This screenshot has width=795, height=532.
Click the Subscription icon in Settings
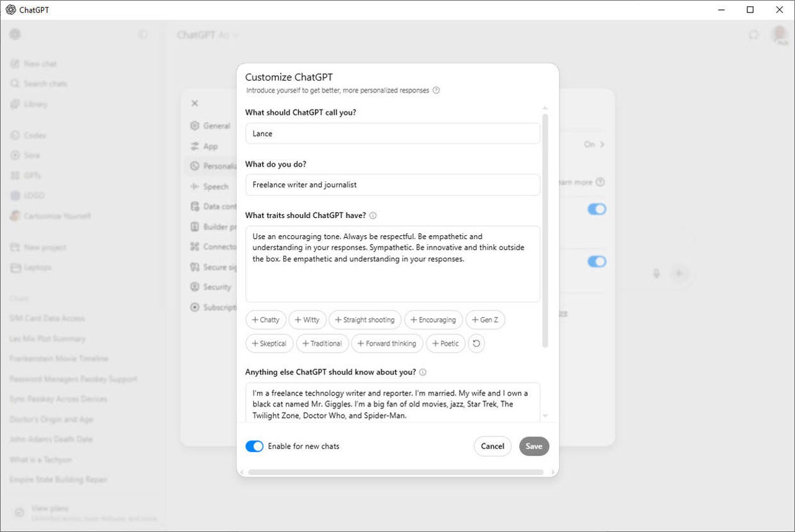click(x=195, y=307)
